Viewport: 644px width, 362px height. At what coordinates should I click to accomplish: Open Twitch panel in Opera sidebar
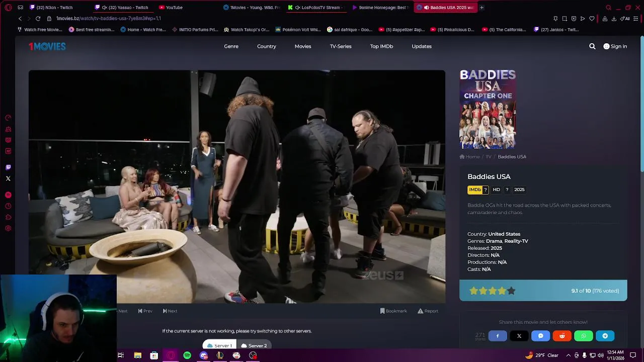click(8, 167)
